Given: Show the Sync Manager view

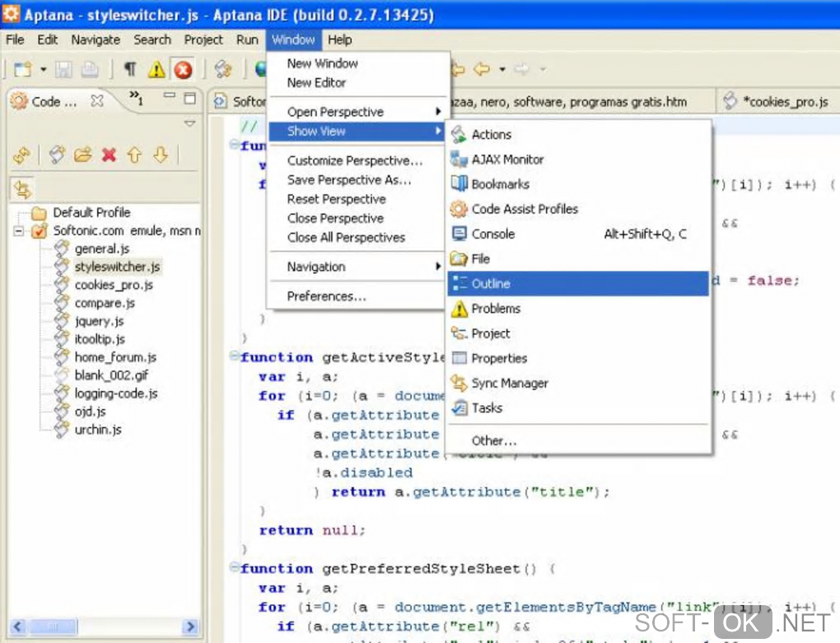Looking at the screenshot, I should pyautogui.click(x=578, y=384).
